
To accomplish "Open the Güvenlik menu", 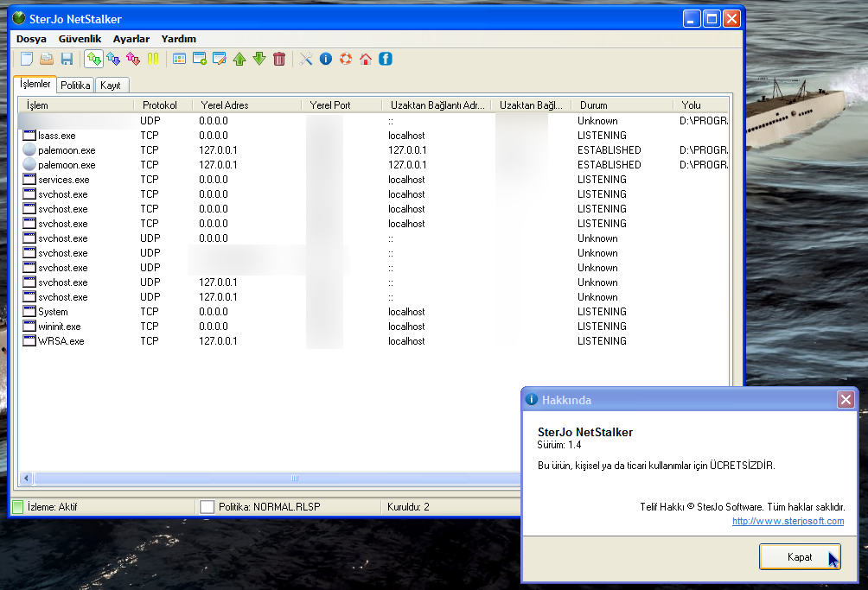I will (80, 39).
